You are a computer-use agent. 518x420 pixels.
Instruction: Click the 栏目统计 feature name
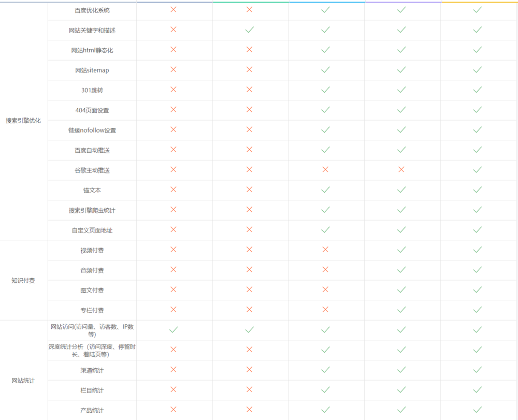(x=92, y=390)
